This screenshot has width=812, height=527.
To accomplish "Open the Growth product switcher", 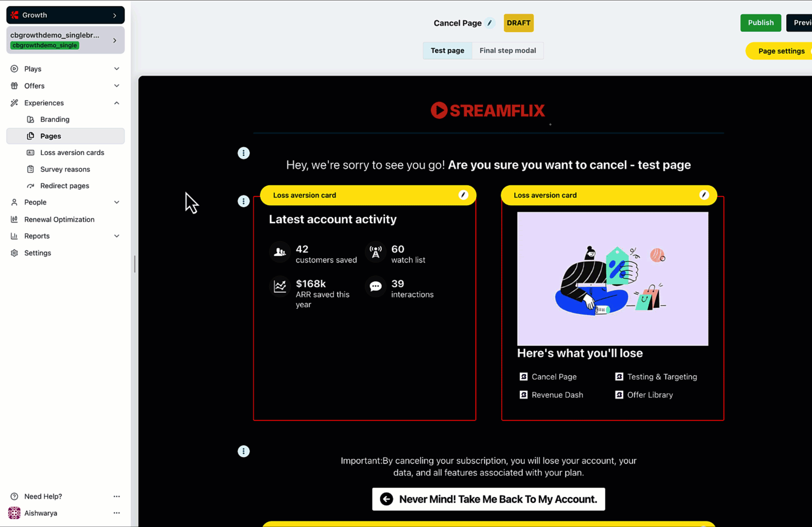I will 65,15.
